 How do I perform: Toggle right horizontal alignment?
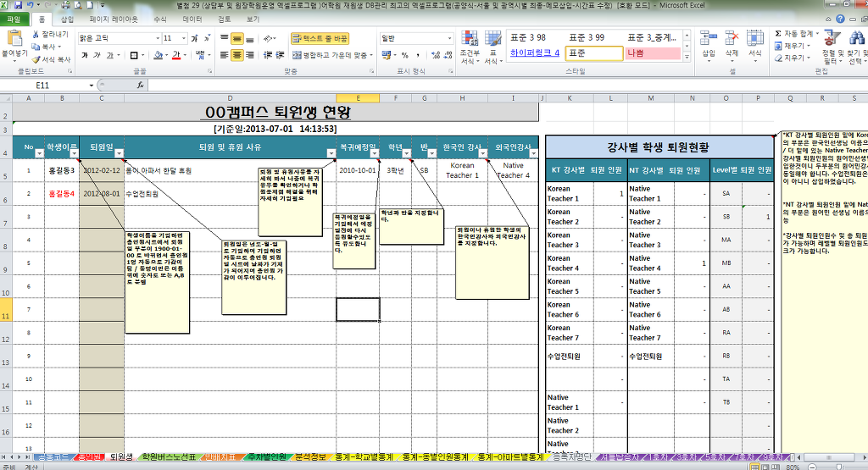click(250, 55)
